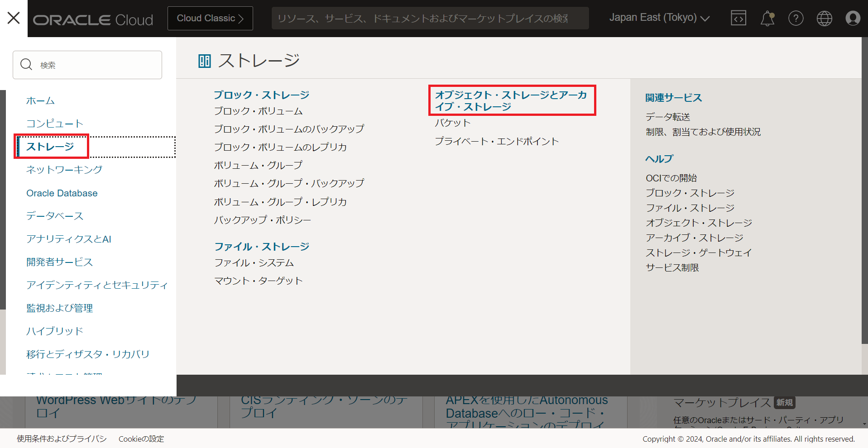
Task: Open the コンピュート menu item
Action: pos(54,123)
